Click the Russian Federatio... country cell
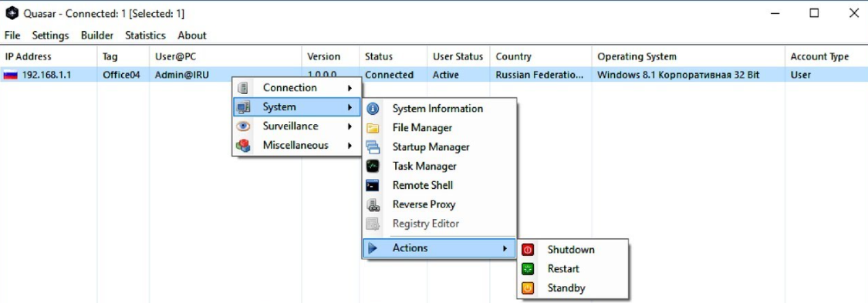 [x=539, y=76]
